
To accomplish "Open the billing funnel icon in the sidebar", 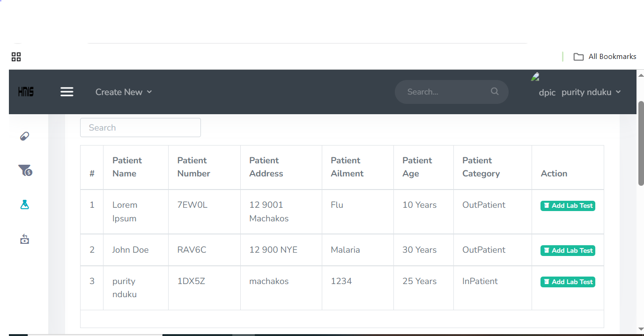I will [x=24, y=170].
